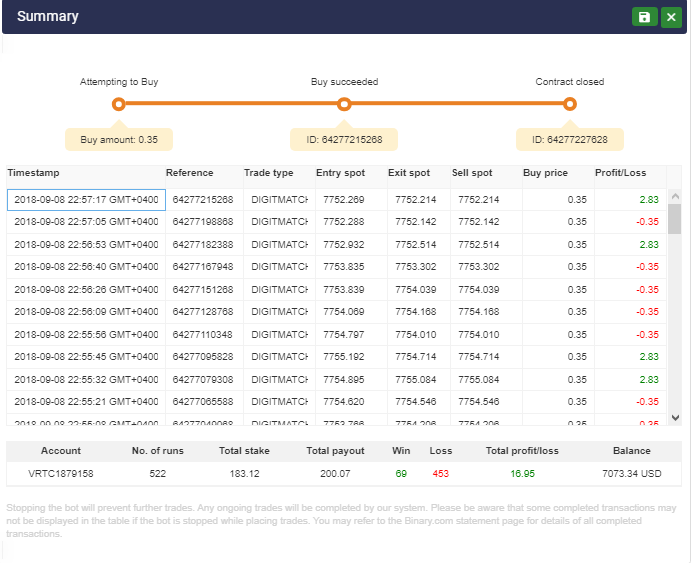Viewport: 691px width, 563px height.
Task: Click the table scrollbar up arrow
Action: click(x=675, y=196)
